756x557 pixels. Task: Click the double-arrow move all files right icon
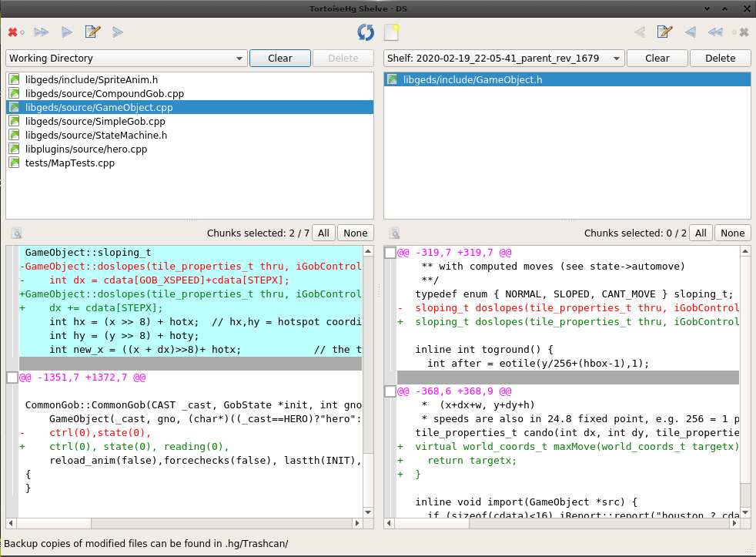[42, 32]
